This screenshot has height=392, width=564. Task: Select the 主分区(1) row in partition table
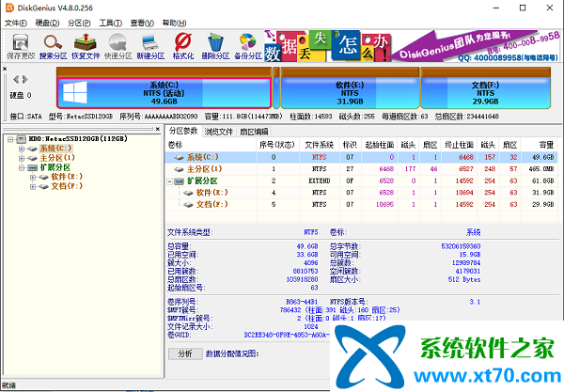coord(361,169)
